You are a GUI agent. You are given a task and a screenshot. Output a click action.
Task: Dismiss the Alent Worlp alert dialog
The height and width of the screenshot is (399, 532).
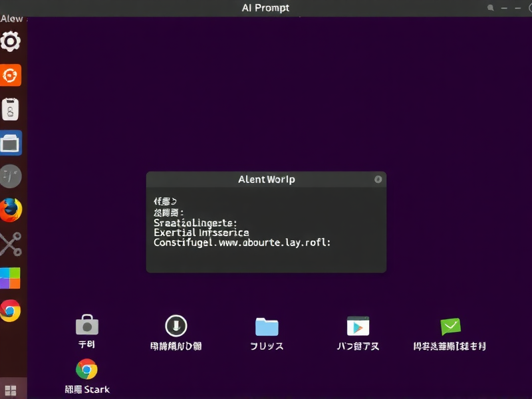(377, 179)
